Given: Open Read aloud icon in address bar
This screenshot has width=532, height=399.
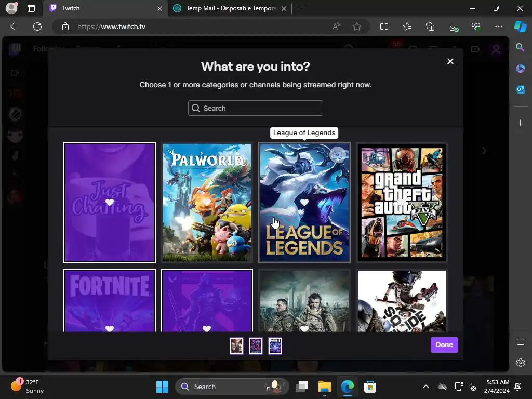Looking at the screenshot, I should pos(336,26).
